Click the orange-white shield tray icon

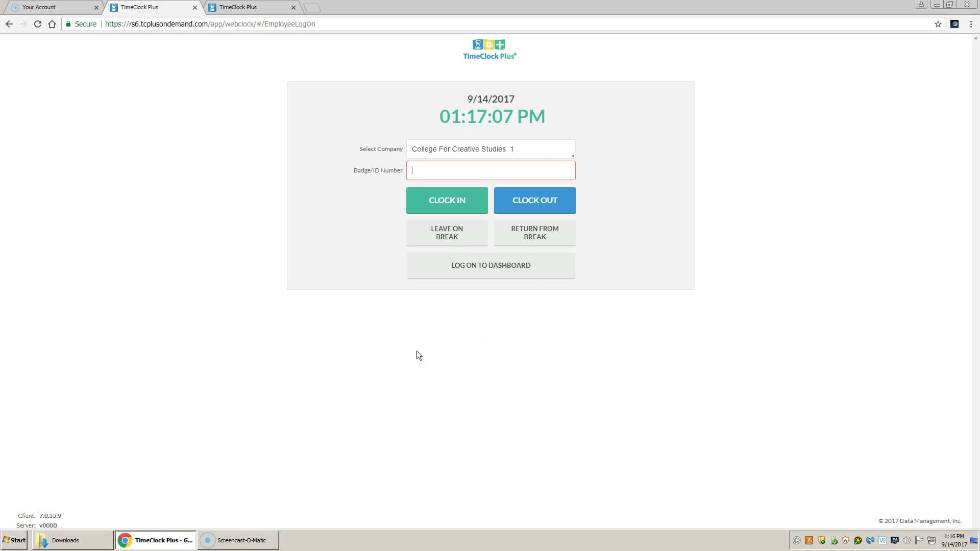(x=846, y=540)
